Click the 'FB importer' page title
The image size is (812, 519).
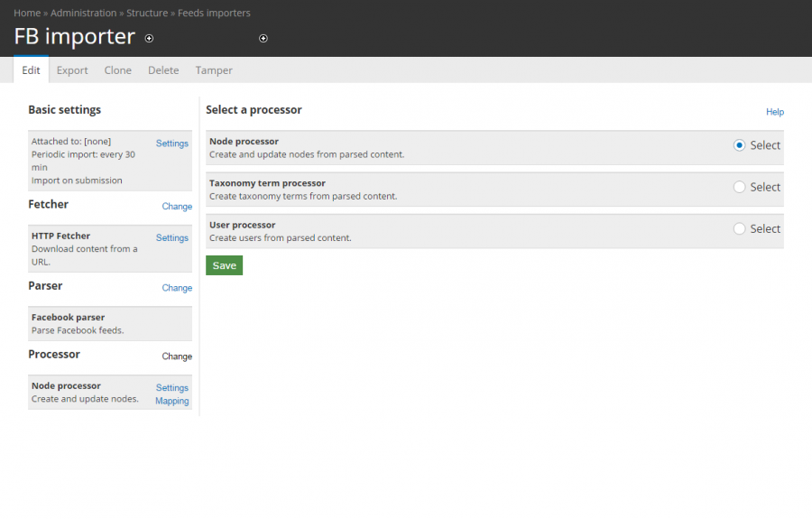tap(75, 36)
